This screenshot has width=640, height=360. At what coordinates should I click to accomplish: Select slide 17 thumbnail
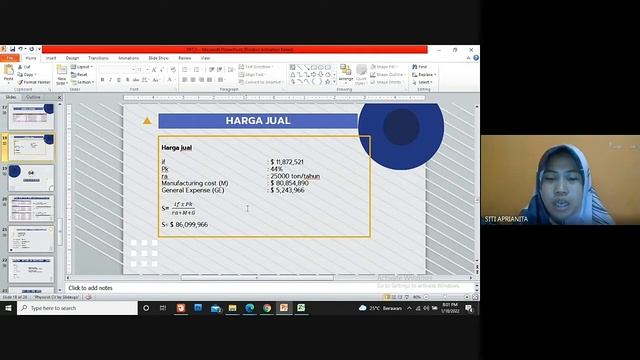pyautogui.click(x=31, y=117)
